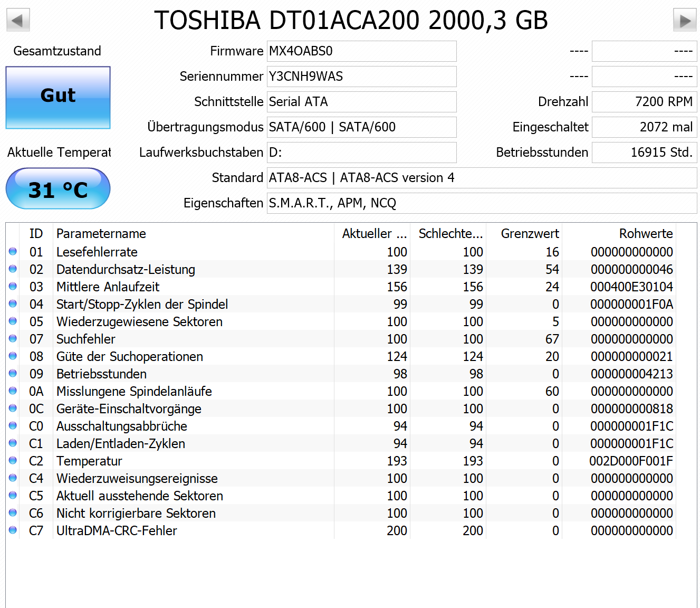
Task: Click the Aktueller column header
Action: point(372,234)
